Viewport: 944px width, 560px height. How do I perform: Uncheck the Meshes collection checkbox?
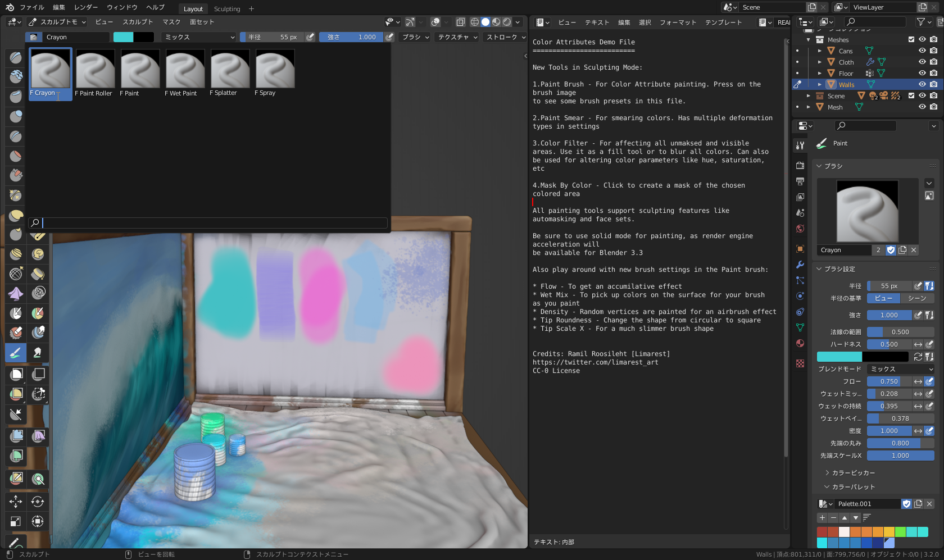[911, 40]
